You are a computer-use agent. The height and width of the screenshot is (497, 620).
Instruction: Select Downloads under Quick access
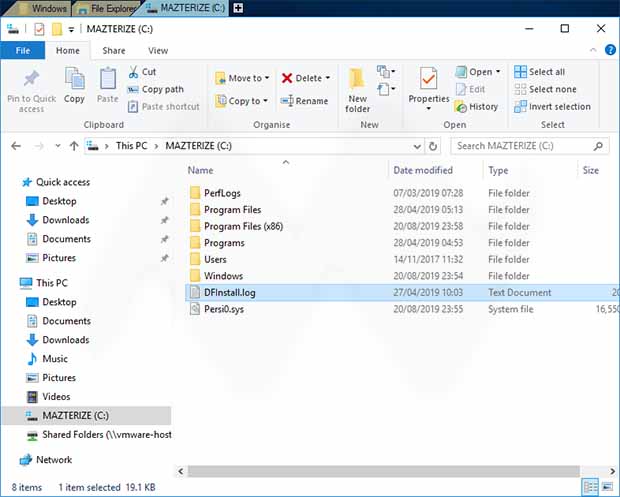(58, 220)
